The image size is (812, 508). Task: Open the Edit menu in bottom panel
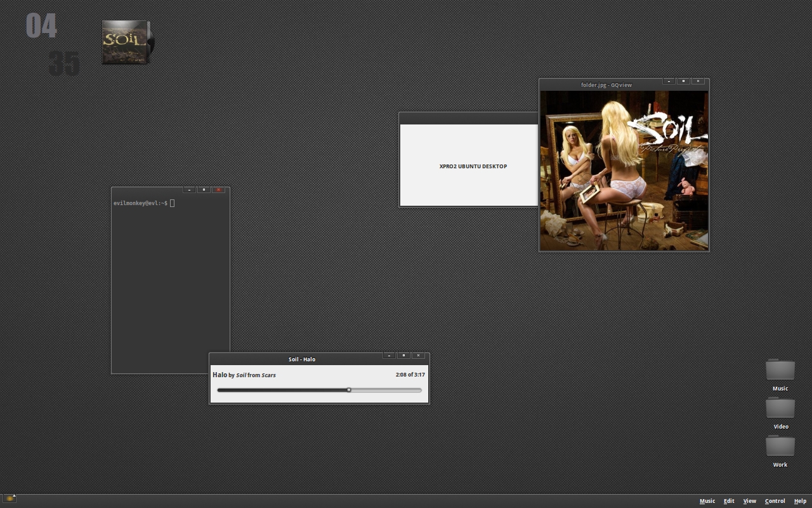729,501
